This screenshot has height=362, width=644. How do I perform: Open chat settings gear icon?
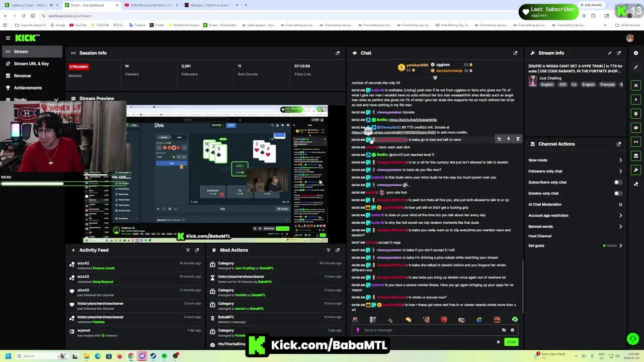(x=498, y=342)
